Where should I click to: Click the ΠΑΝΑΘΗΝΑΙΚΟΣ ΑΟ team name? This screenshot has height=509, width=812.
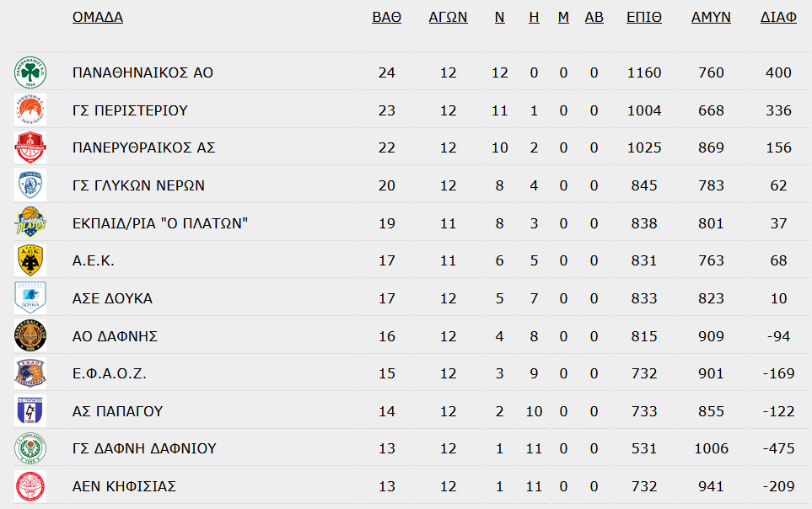[143, 72]
